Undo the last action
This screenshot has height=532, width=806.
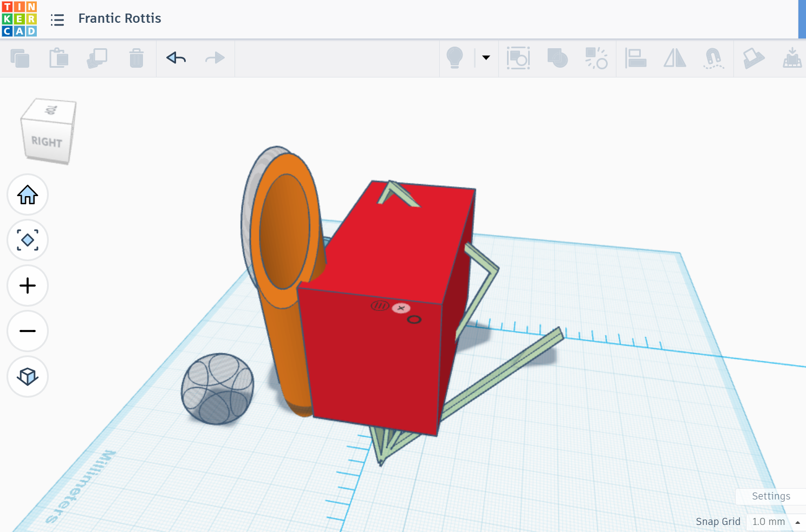176,58
